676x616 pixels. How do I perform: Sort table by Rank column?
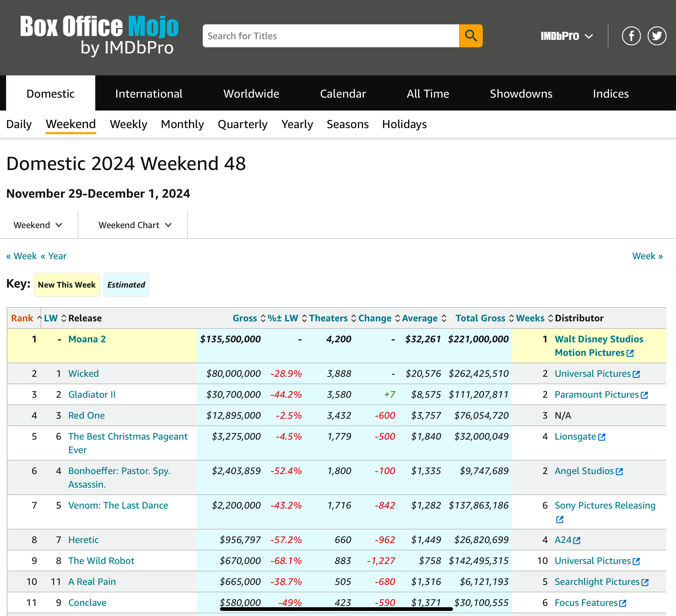pyautogui.click(x=26, y=318)
